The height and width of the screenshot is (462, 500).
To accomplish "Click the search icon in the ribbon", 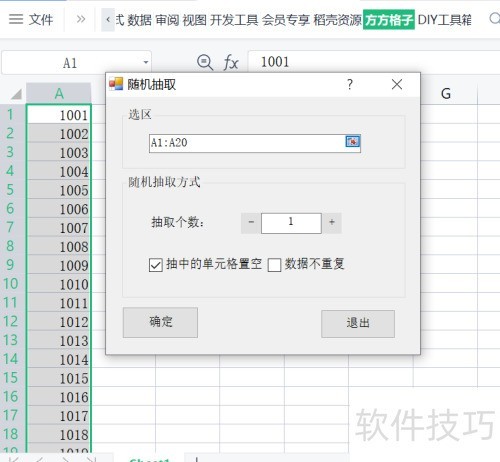I will [495, 19].
